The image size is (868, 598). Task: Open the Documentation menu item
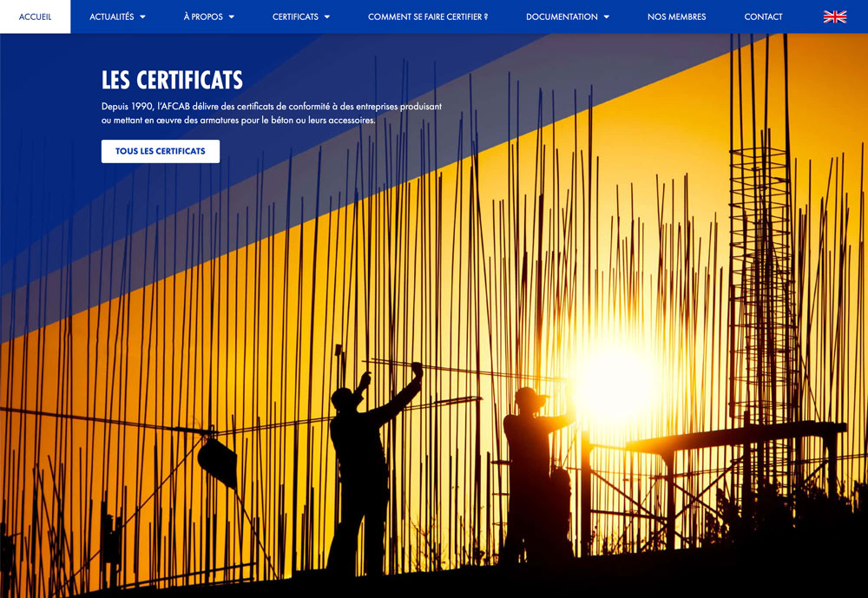pos(562,16)
